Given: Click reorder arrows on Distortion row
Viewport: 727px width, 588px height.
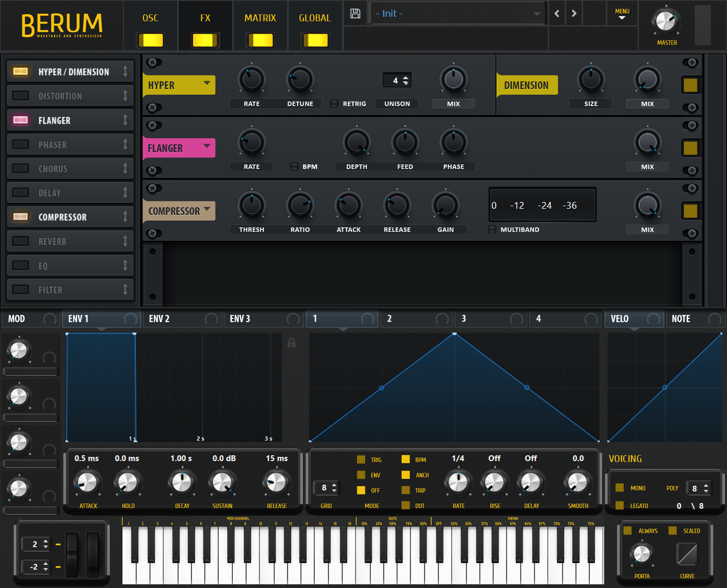Looking at the screenshot, I should pos(125,95).
